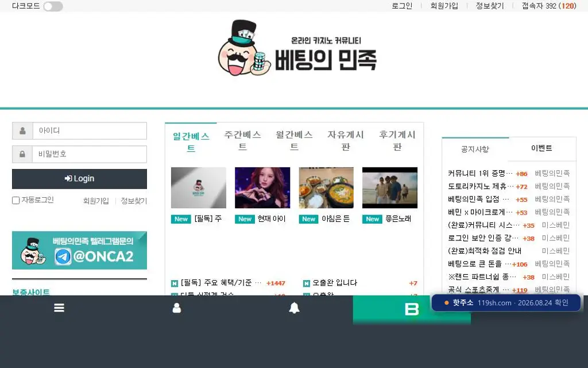Open the 아침은 든 food thumbnail
Viewport: 588px width, 368px height.
click(326, 188)
